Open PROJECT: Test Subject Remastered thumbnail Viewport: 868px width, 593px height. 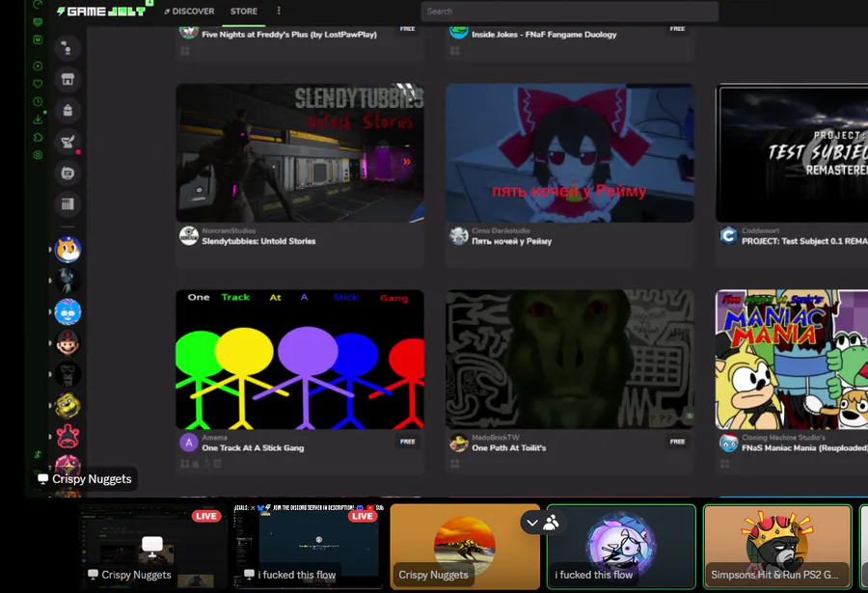792,152
